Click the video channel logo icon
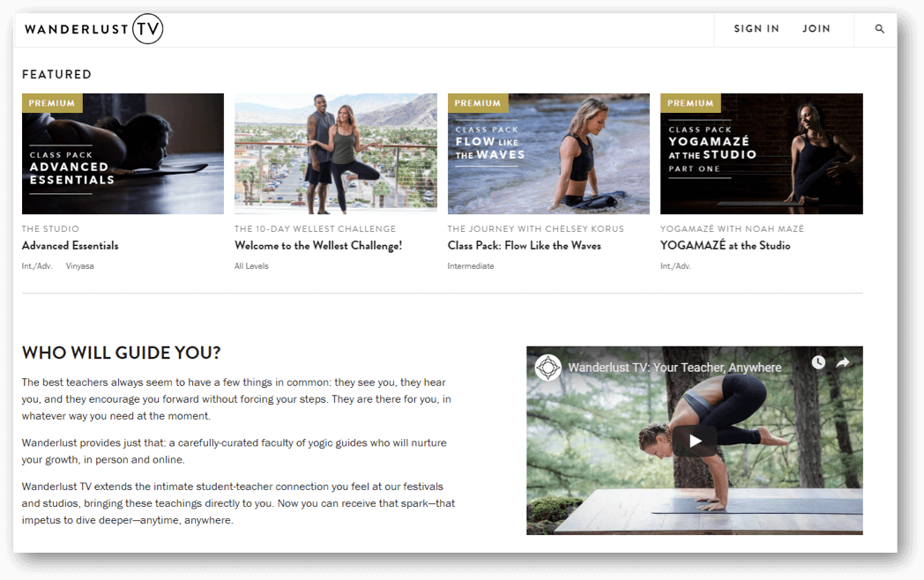 click(x=548, y=368)
